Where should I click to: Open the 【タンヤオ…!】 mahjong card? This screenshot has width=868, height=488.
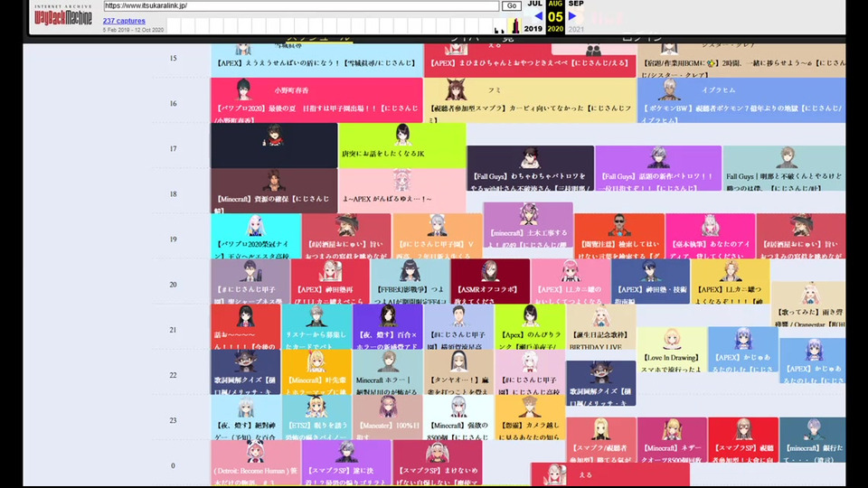[x=459, y=372]
